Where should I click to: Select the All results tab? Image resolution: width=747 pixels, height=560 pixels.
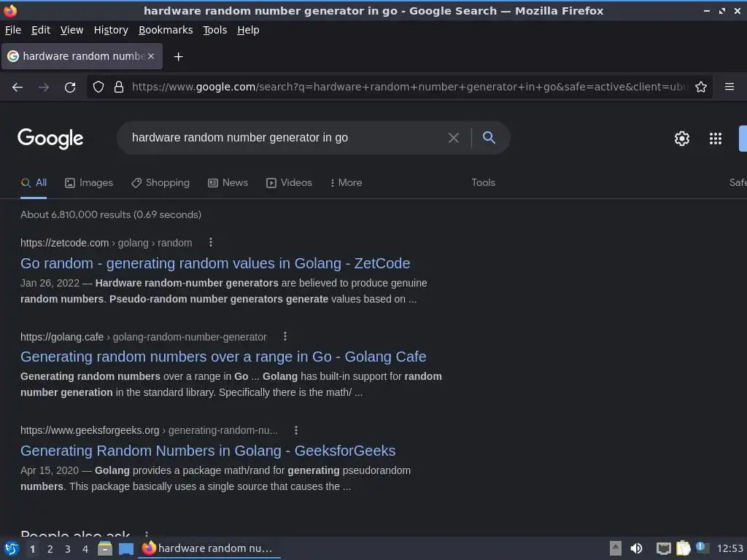coord(34,183)
